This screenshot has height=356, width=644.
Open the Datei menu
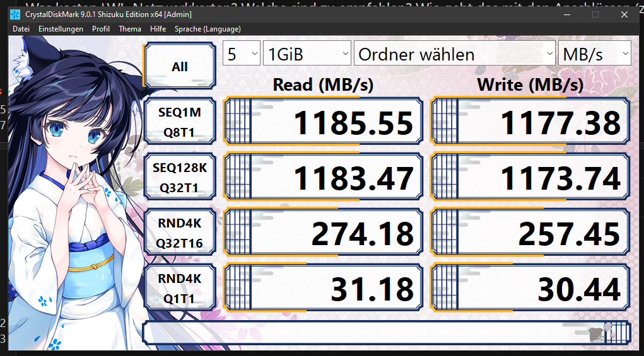(x=21, y=29)
